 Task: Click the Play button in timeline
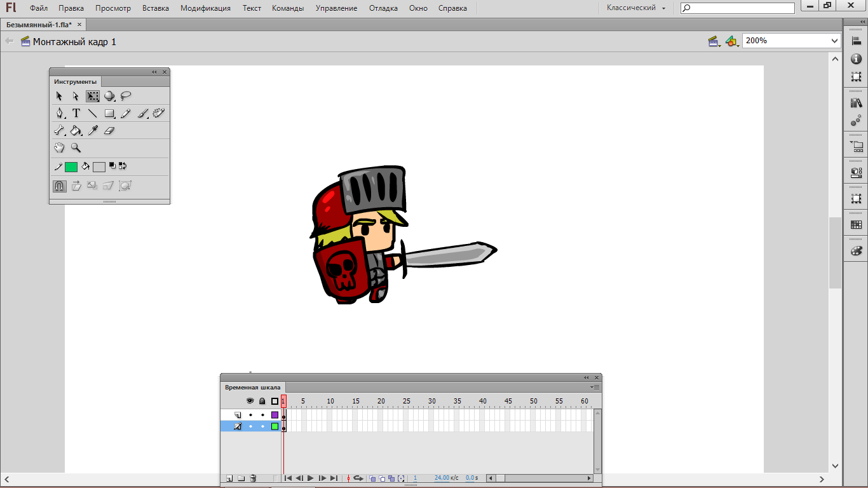point(311,478)
